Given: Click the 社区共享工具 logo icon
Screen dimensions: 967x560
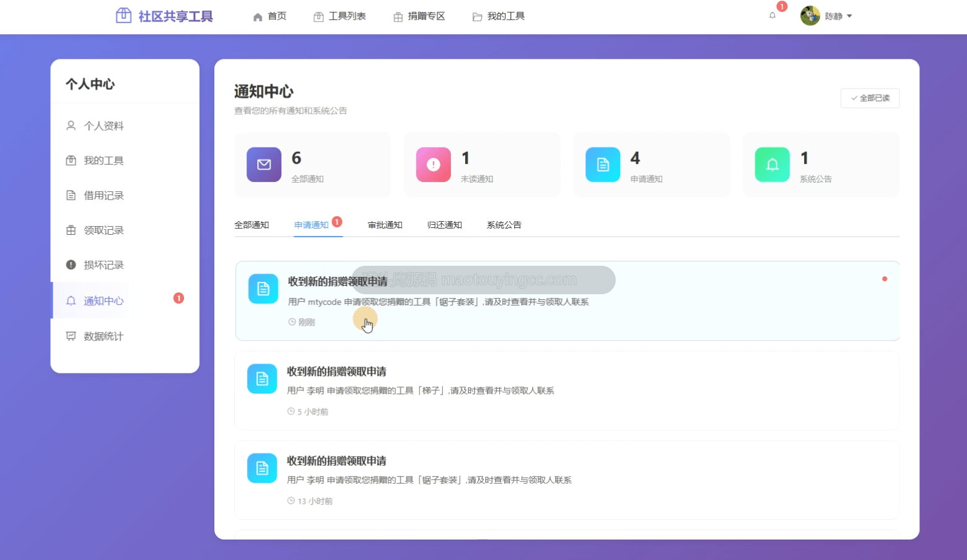Looking at the screenshot, I should [124, 15].
